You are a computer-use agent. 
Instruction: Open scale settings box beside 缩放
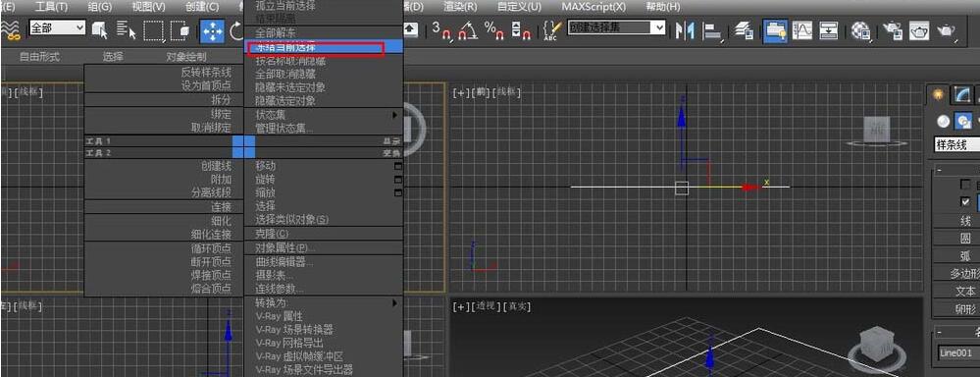pyautogui.click(x=398, y=193)
